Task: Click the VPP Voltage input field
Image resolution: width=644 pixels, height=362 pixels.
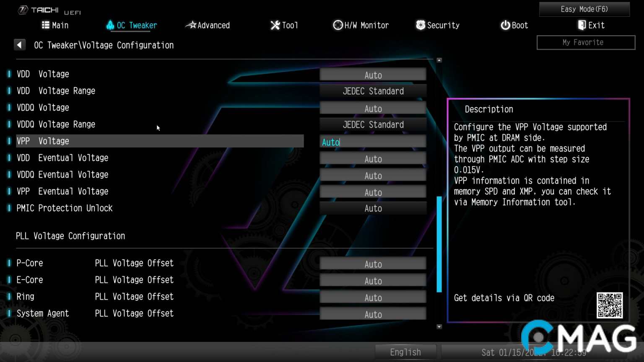Action: pos(373,142)
